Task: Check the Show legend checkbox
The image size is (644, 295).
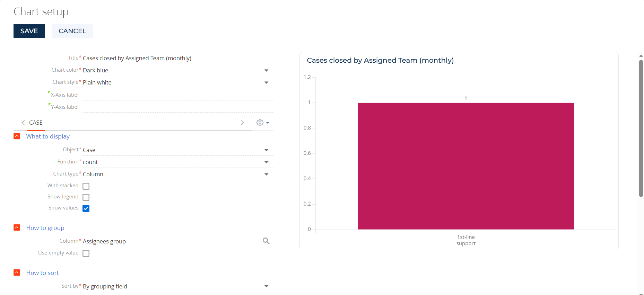Action: (86, 197)
